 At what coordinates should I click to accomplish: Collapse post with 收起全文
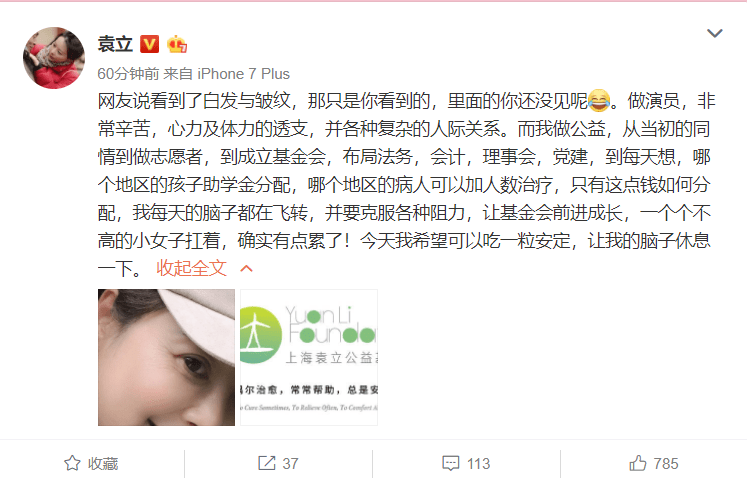[192, 268]
